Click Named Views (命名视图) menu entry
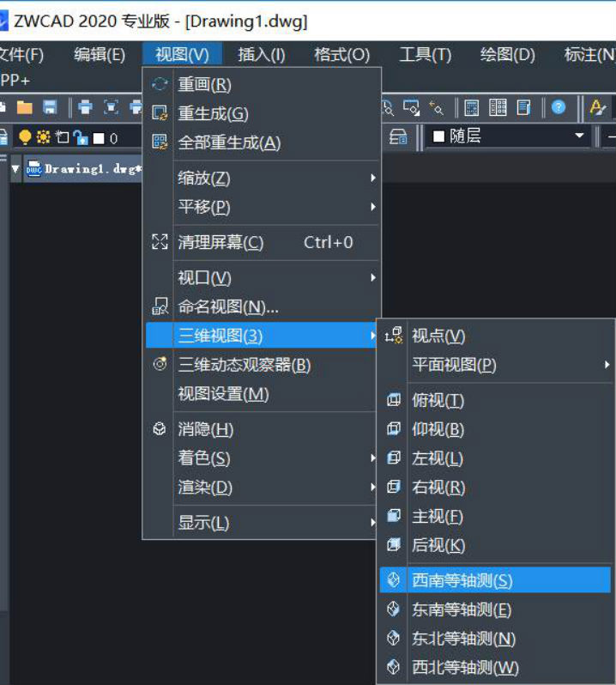 228,306
